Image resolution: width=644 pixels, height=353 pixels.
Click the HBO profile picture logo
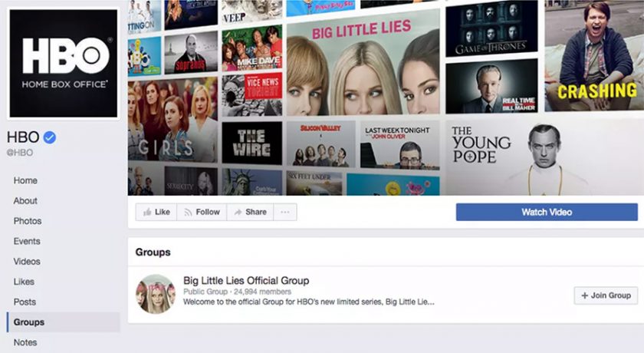tap(63, 63)
